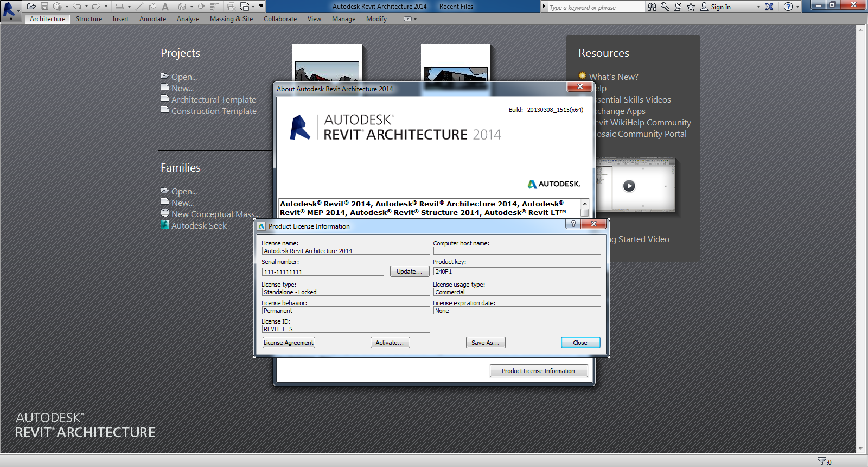The image size is (868, 467).
Task: Select the Text tool letter A icon
Action: pos(165,7)
